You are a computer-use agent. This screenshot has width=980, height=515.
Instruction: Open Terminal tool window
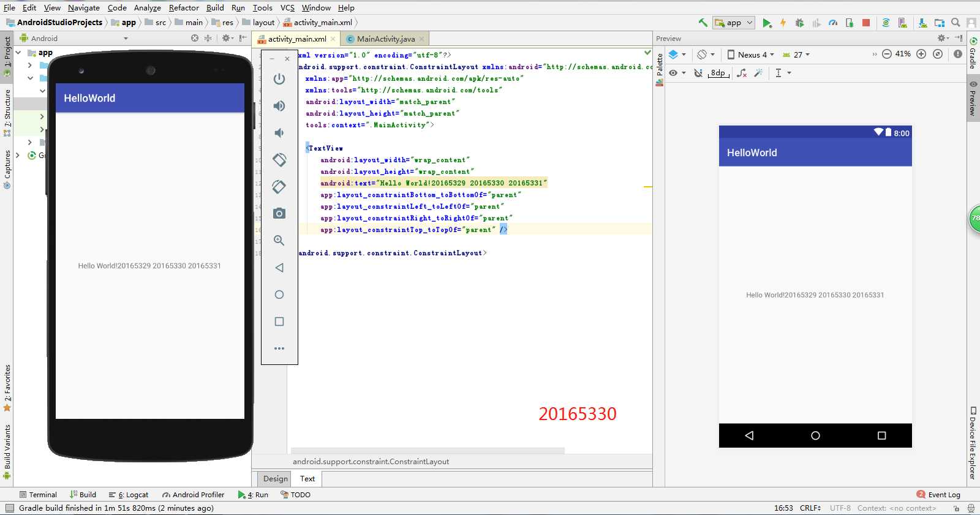[x=38, y=495]
